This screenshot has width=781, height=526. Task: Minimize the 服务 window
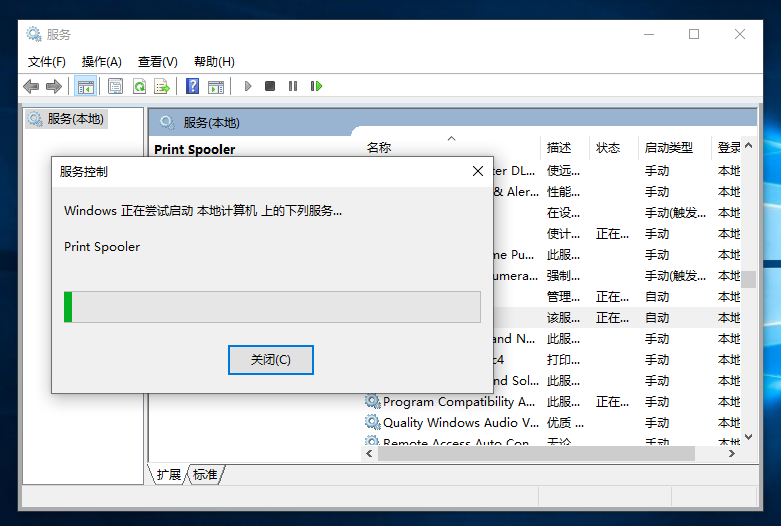[649, 34]
